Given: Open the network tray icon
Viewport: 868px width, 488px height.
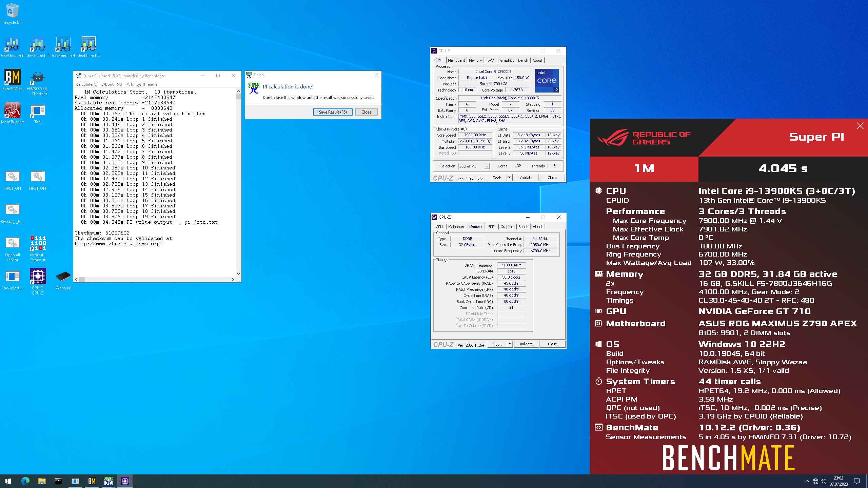Looking at the screenshot, I should pyautogui.click(x=815, y=481).
